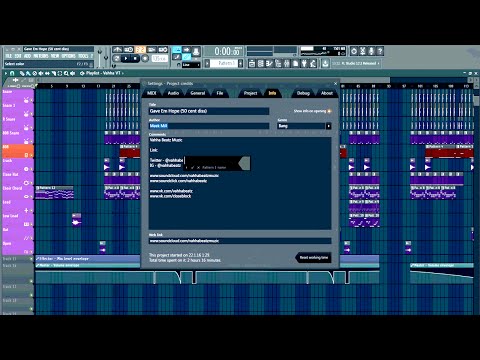Click the Title field with Gave Em Hope
Viewport: 480px width, 360px height.
click(209, 111)
